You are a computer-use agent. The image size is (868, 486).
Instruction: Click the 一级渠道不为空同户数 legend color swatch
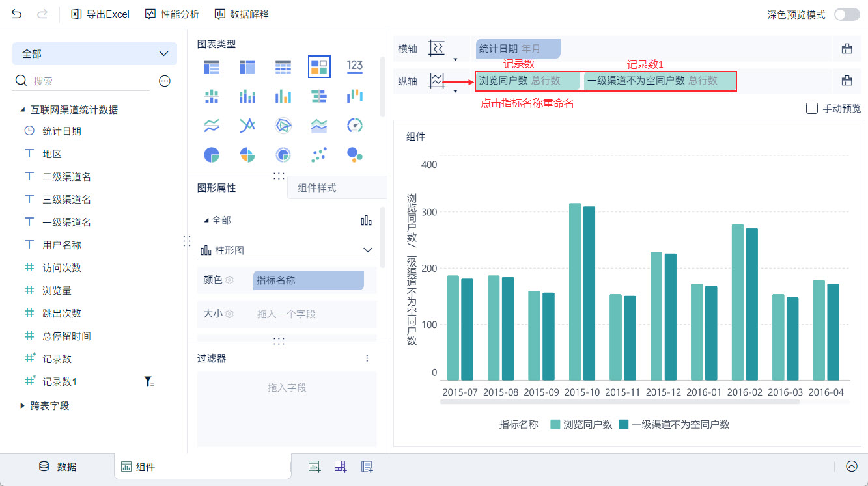pos(624,425)
